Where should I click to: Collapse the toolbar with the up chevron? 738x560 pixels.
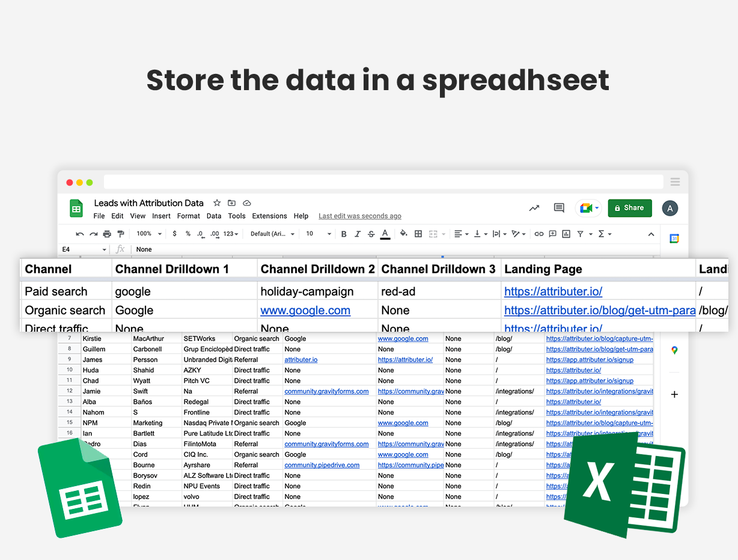(651, 234)
